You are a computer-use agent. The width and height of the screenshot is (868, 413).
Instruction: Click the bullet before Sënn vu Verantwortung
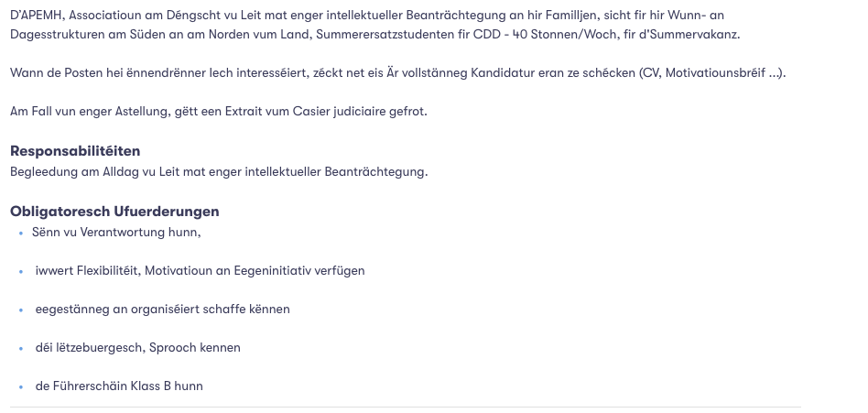tap(21, 234)
